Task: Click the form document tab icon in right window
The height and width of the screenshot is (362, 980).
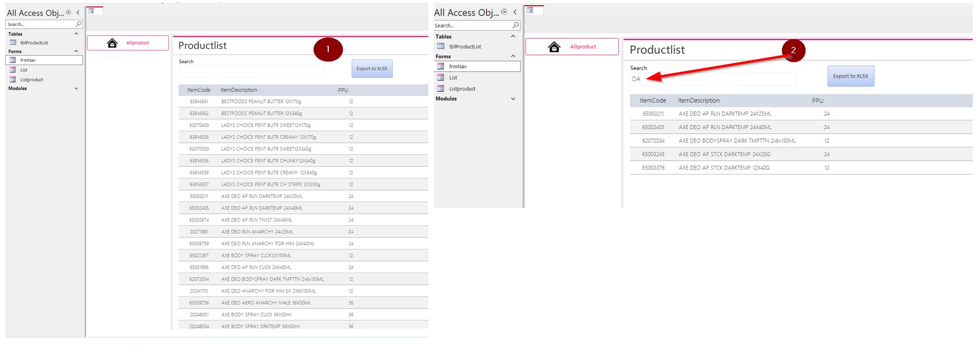Action: tap(530, 10)
